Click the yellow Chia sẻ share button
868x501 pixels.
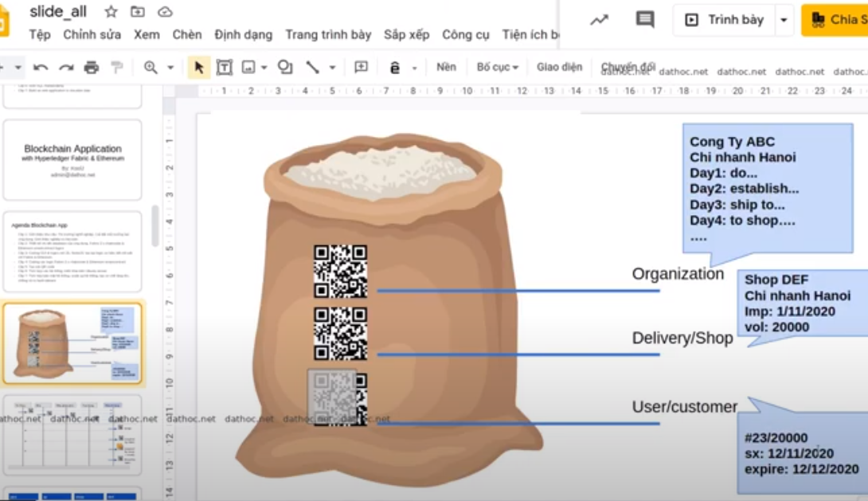pyautogui.click(x=835, y=20)
